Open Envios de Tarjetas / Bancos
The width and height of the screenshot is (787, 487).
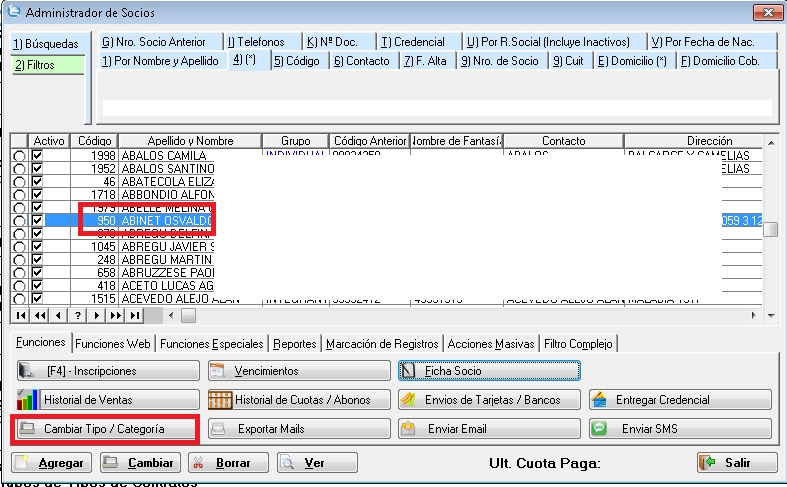click(x=488, y=400)
